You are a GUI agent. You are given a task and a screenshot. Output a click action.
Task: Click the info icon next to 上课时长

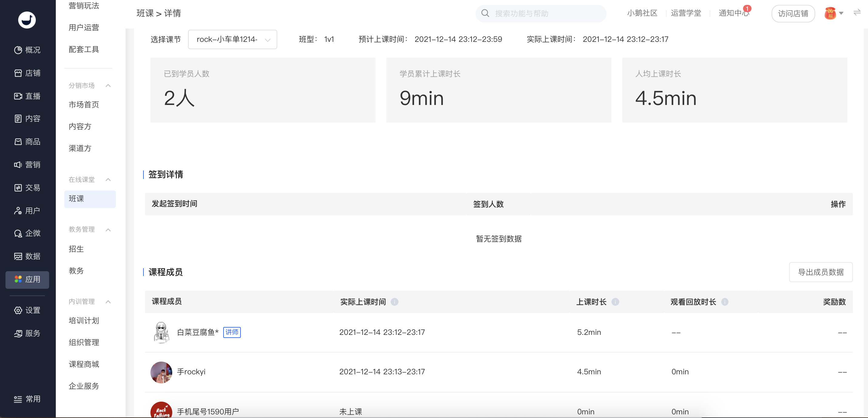615,302
